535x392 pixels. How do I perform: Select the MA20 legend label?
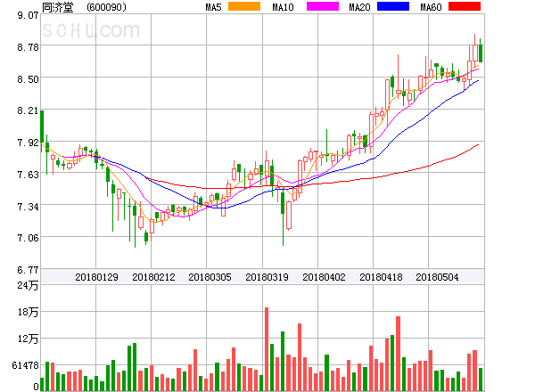359,7
